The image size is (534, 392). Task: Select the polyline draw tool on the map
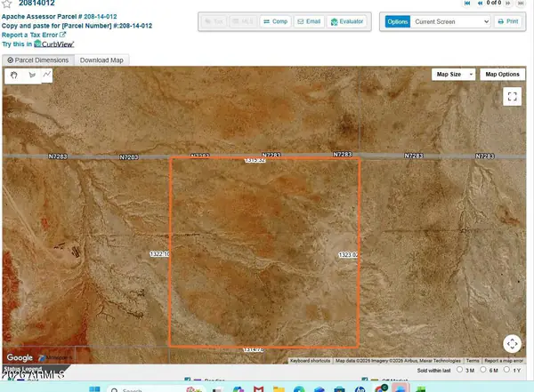(x=47, y=74)
